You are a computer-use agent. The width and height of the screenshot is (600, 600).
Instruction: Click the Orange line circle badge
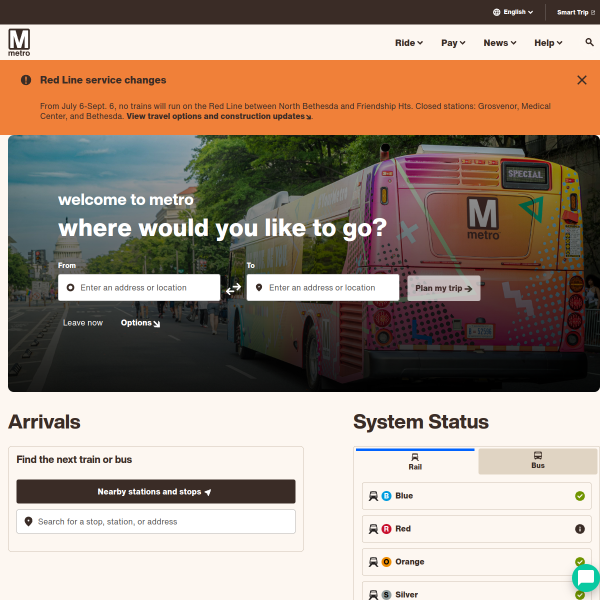tap(386, 562)
